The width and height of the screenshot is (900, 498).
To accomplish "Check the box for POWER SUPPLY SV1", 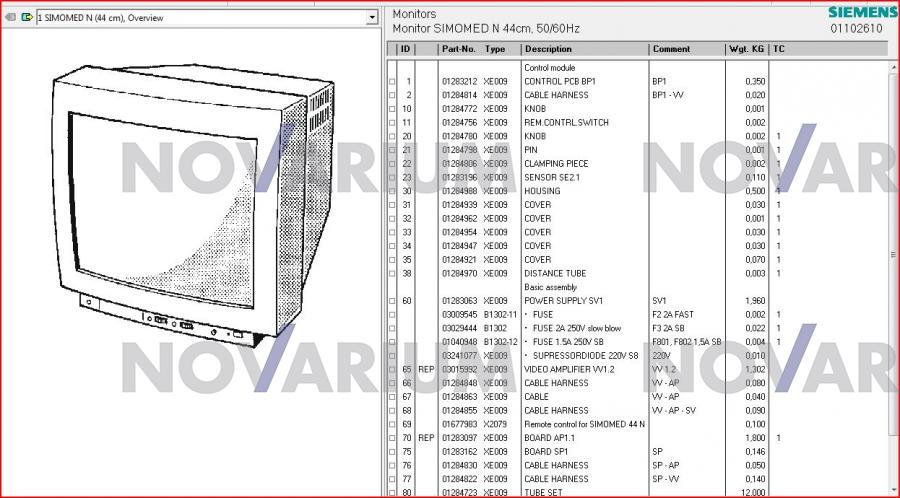I will tap(392, 301).
